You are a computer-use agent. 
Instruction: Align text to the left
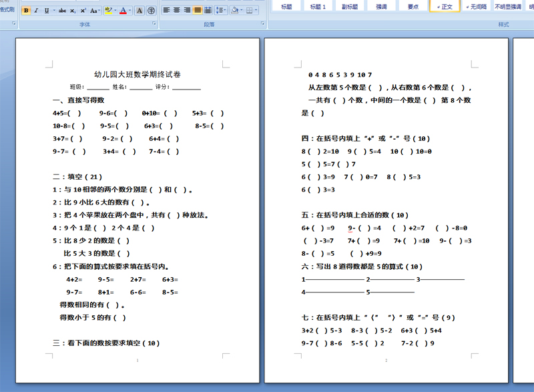(x=166, y=10)
